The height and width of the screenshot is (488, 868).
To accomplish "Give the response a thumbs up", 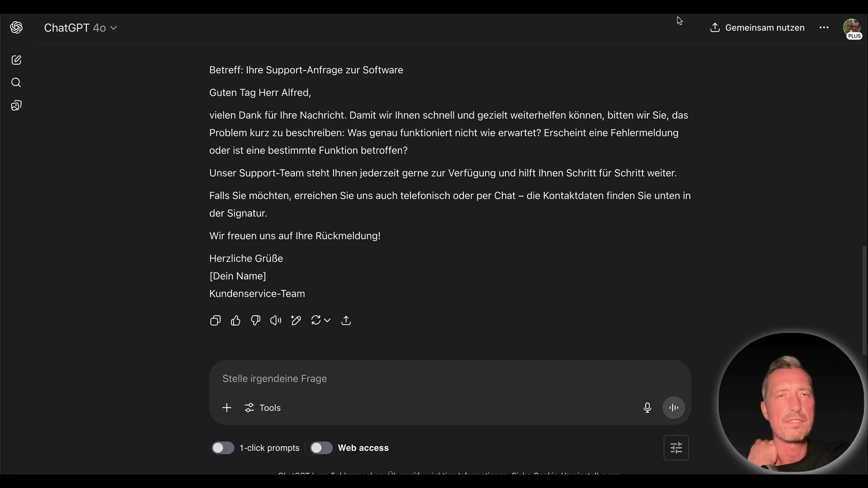I will click(236, 320).
